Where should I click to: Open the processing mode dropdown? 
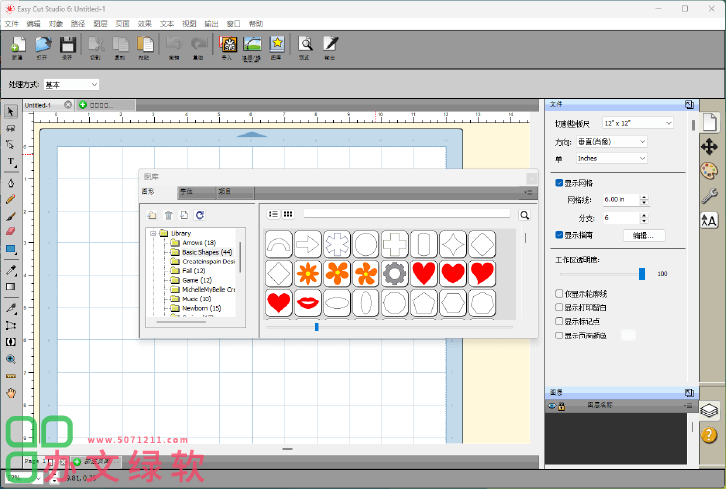(x=71, y=85)
